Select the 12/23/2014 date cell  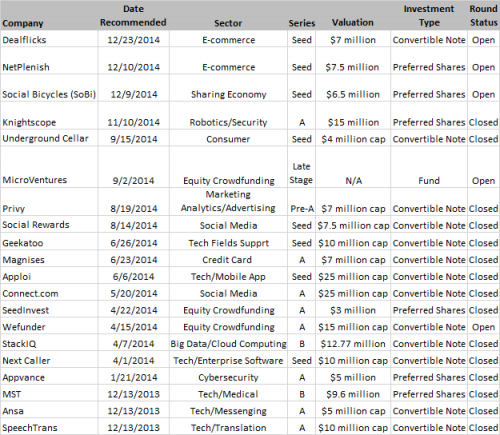(134, 40)
